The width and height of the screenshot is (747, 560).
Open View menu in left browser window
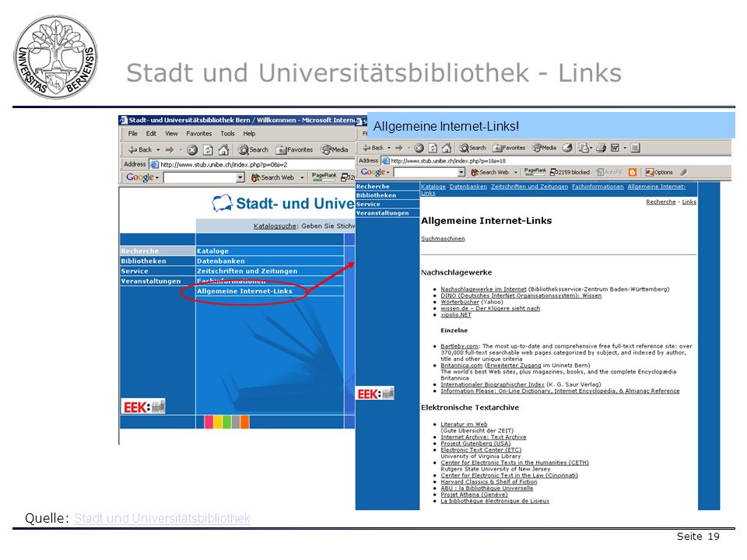[171, 134]
